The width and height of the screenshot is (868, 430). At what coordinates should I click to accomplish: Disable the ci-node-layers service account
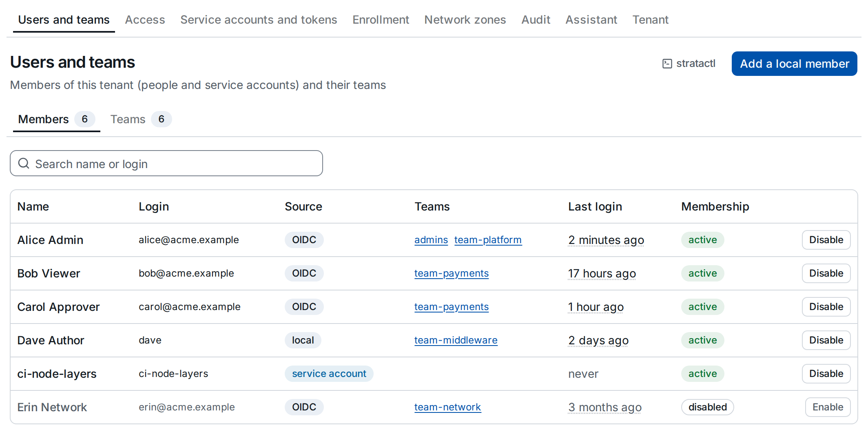826,374
